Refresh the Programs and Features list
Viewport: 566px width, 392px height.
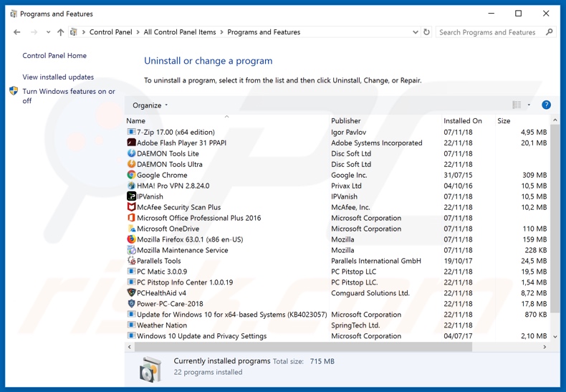tap(426, 32)
